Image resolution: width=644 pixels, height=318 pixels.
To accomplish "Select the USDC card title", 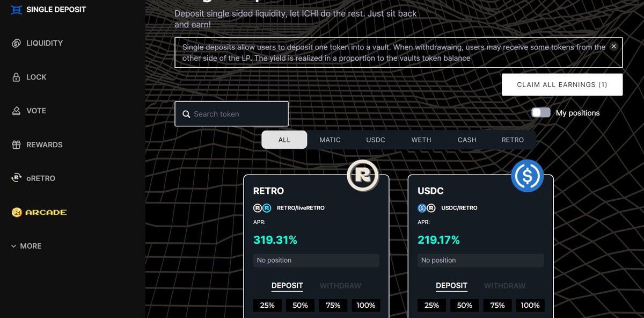I will [430, 191].
